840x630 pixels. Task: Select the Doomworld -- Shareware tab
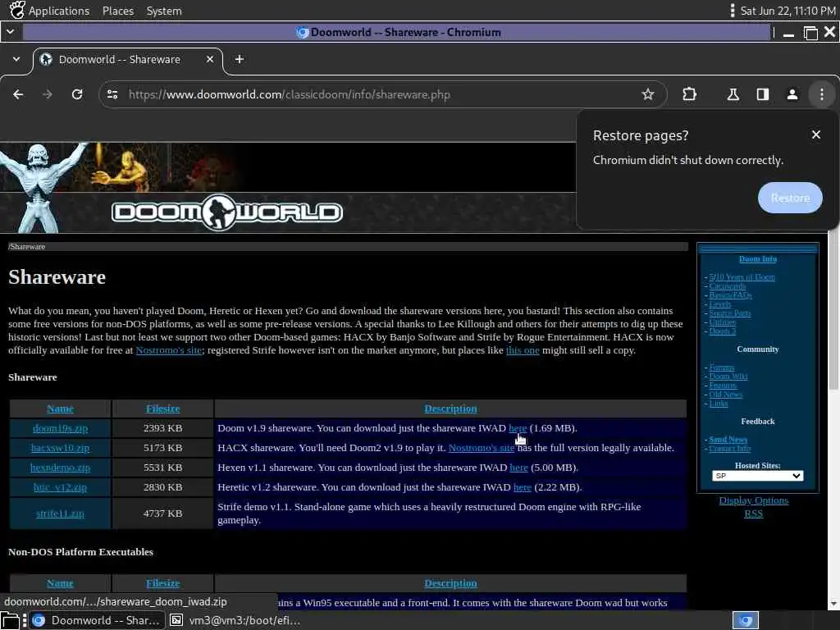[x=127, y=59]
